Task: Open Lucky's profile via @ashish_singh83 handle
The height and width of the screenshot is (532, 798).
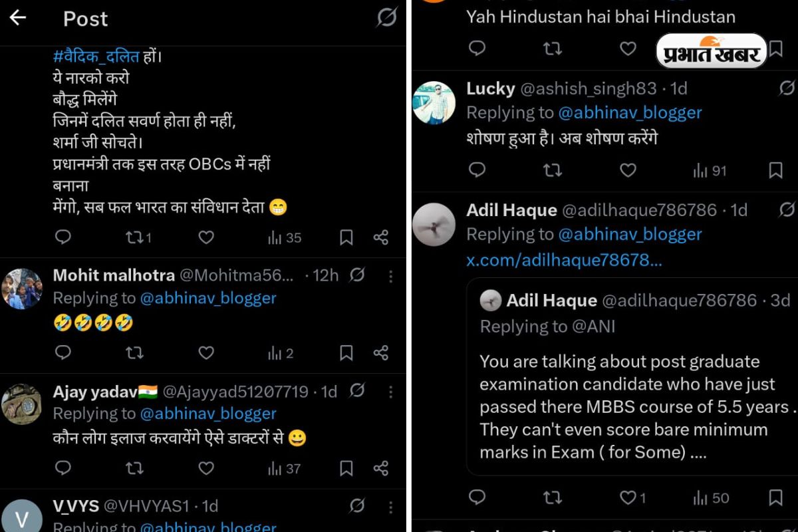Action: pyautogui.click(x=585, y=88)
